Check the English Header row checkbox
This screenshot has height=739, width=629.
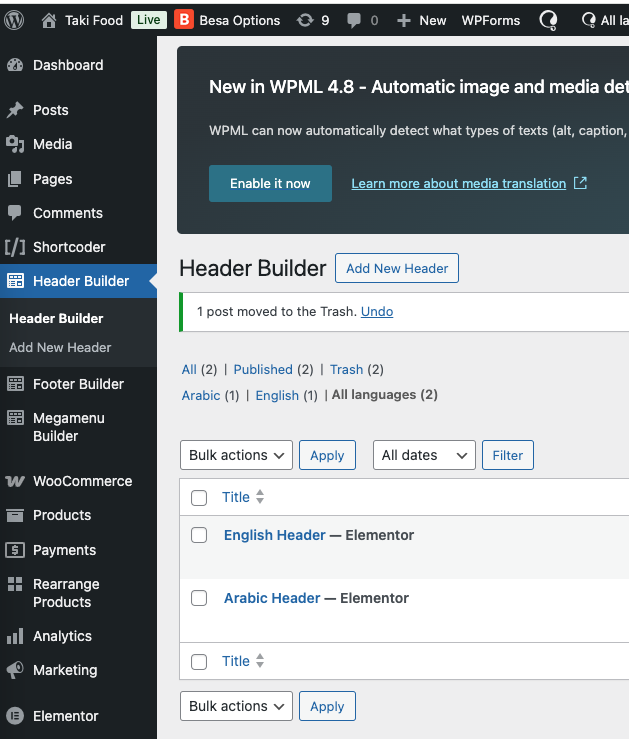point(199,535)
